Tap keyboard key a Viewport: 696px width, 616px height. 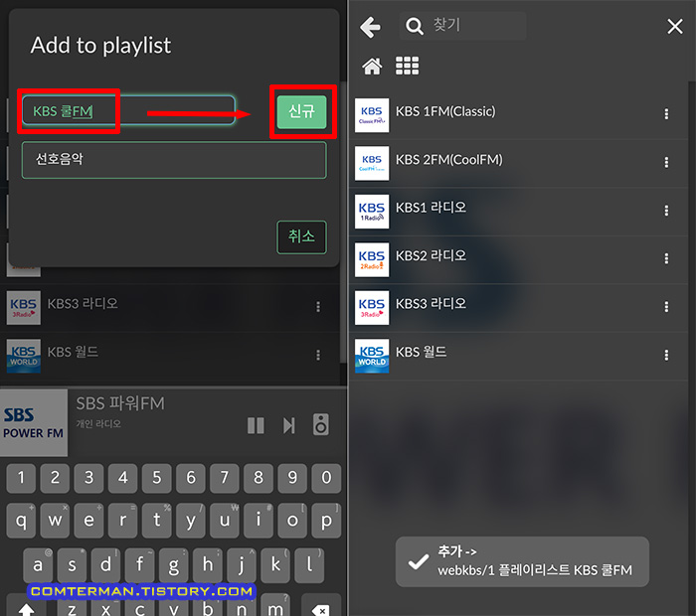38,565
